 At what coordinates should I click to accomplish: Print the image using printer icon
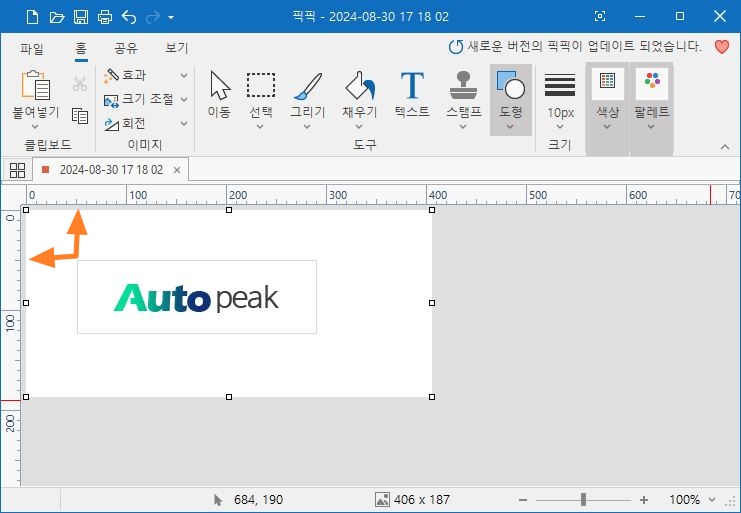pos(105,17)
